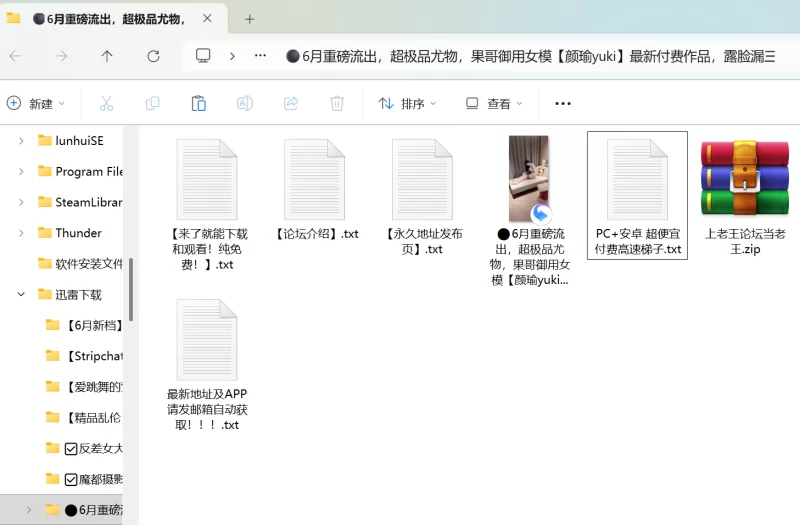The image size is (800, 525).
Task: Collapse the 迅雷下载 folder tree
Action: (x=22, y=294)
